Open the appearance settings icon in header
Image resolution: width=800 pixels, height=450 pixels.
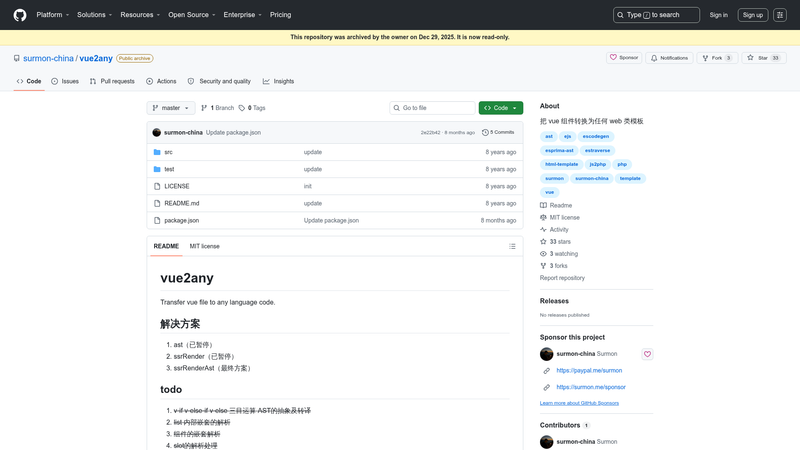coord(780,15)
